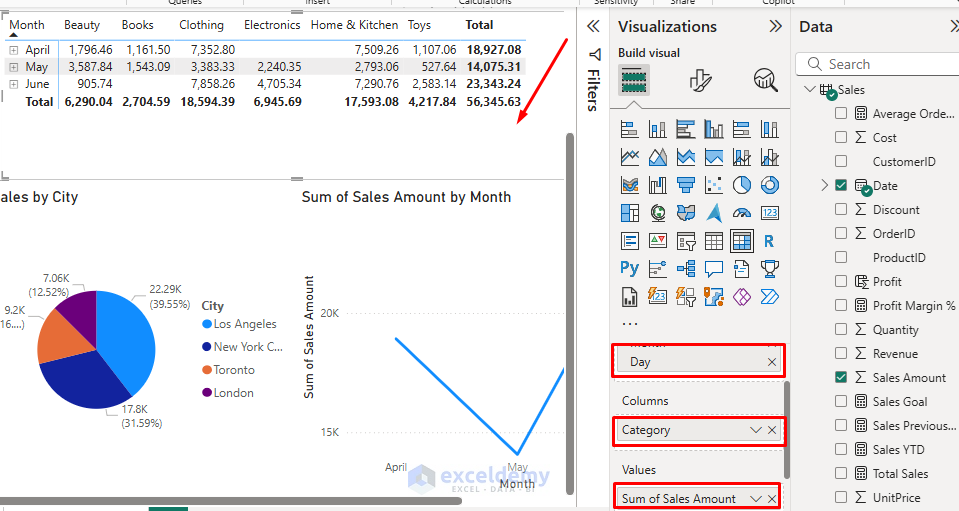Switch to the Analytics magnifier tab
The width and height of the screenshot is (959, 511).
(766, 80)
